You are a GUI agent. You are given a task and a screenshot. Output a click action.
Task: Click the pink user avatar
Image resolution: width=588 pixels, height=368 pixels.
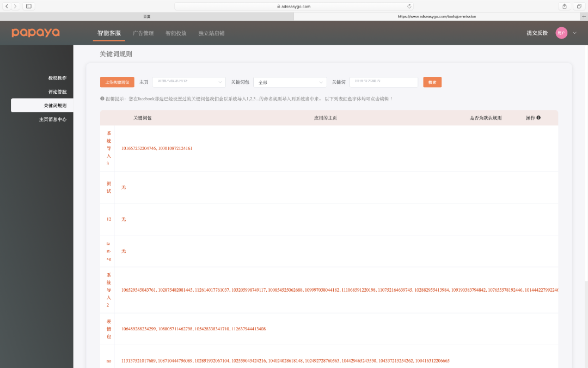pyautogui.click(x=561, y=33)
